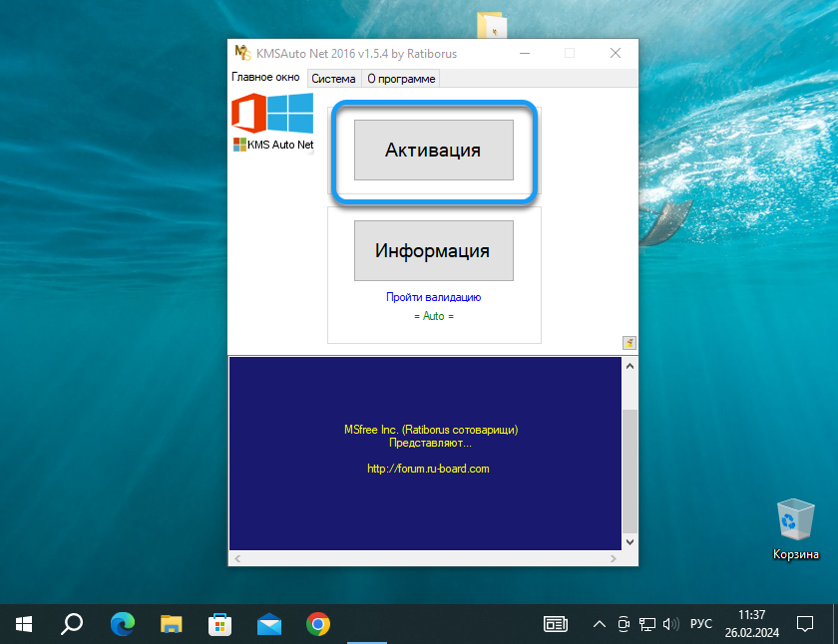Launch Google Chrome from taskbar
The height and width of the screenshot is (644, 838).
(318, 624)
